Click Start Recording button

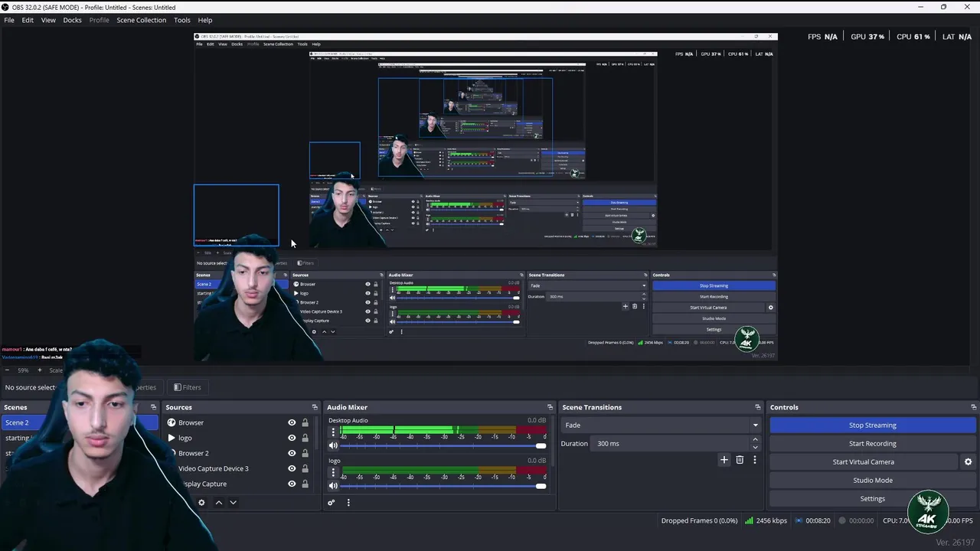[x=873, y=443]
